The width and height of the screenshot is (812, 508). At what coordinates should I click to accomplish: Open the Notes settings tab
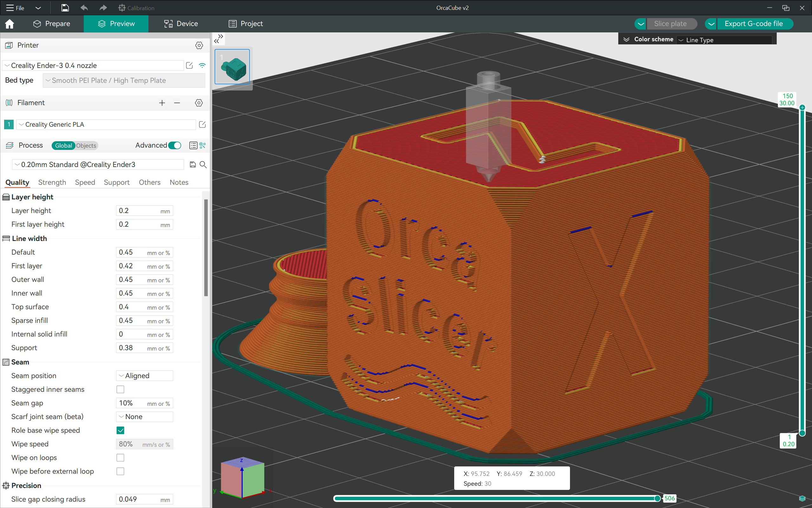(x=179, y=183)
